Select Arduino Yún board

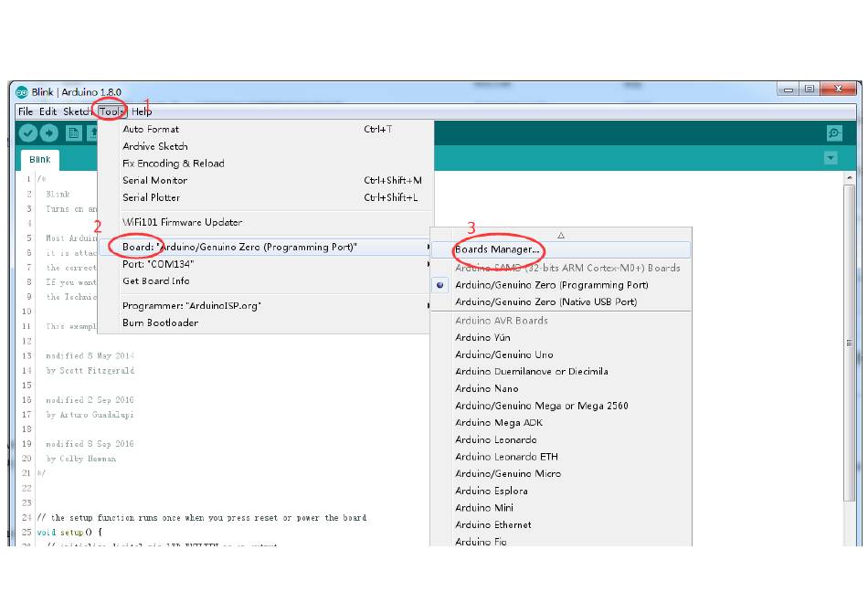(x=561, y=337)
